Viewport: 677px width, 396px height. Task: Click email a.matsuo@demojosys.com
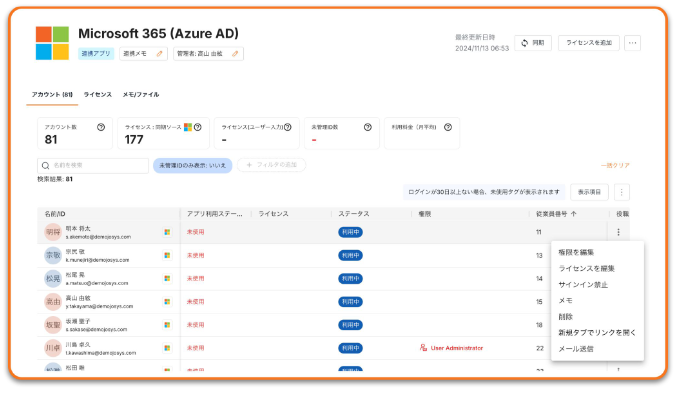(97, 283)
